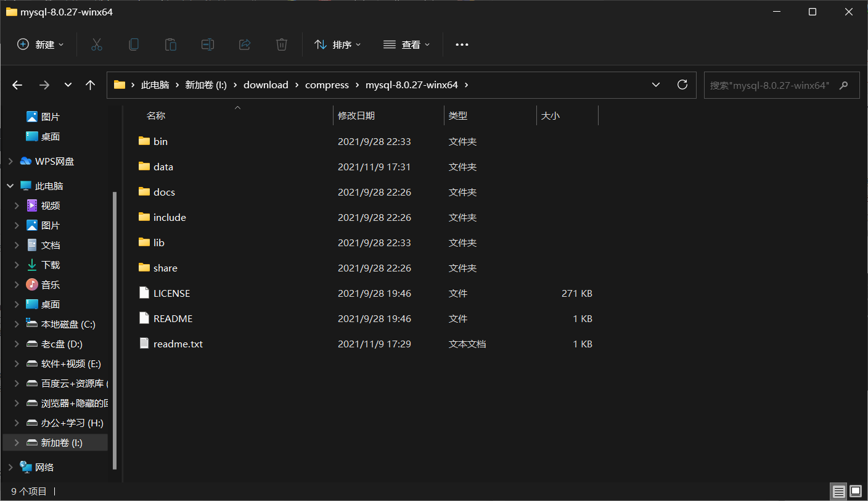Select the LICENSE file icon
This screenshot has height=501, width=868.
coord(144,293)
